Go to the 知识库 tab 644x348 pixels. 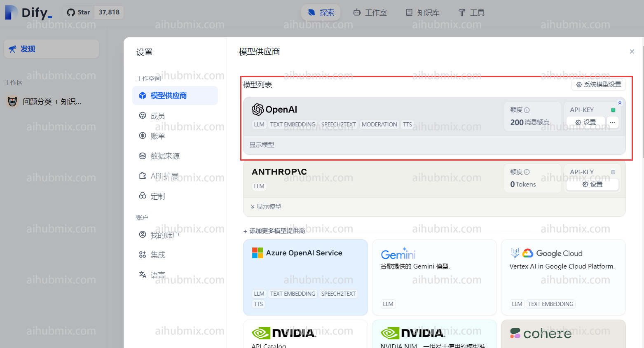(422, 13)
